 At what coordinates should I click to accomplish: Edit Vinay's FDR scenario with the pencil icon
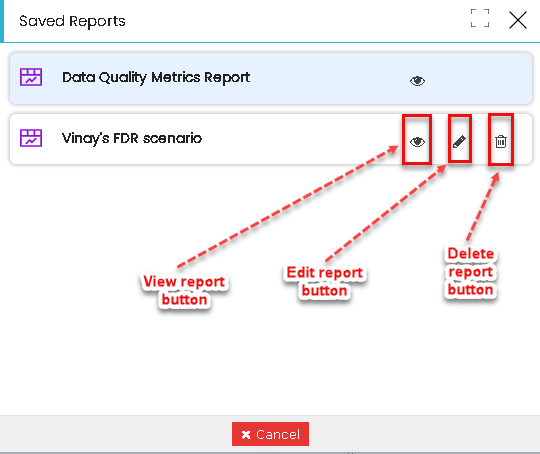(x=459, y=141)
